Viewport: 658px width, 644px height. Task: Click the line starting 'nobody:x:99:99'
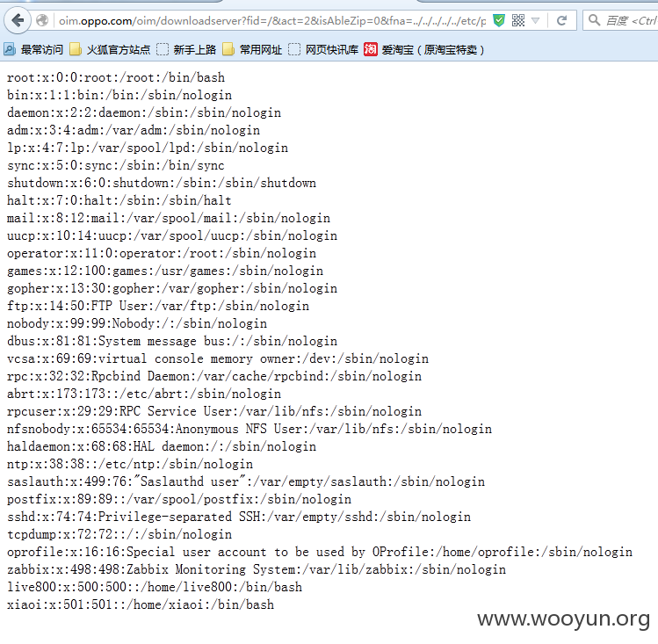[x=137, y=323]
